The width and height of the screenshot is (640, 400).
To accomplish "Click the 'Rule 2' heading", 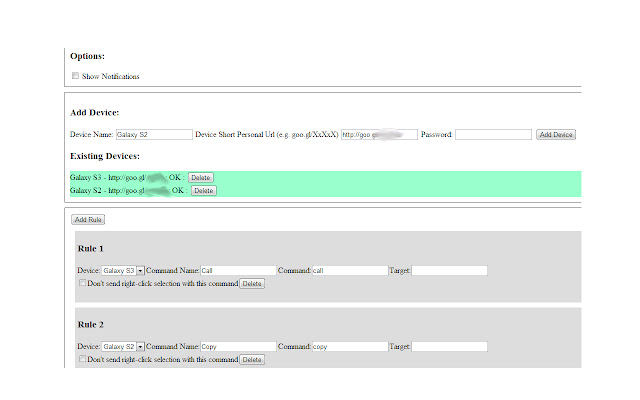I will tap(91, 324).
